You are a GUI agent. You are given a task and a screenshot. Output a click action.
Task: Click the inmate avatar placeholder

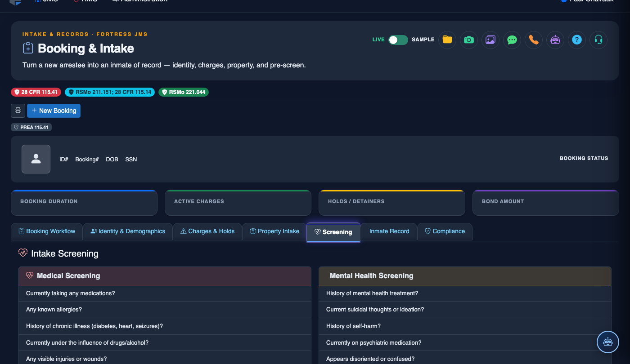[x=36, y=159]
